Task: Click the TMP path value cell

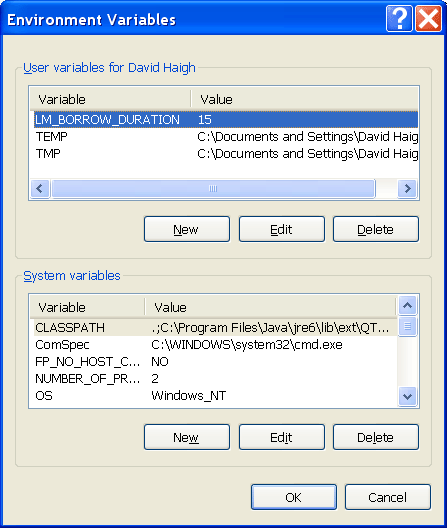Action: pos(307,154)
